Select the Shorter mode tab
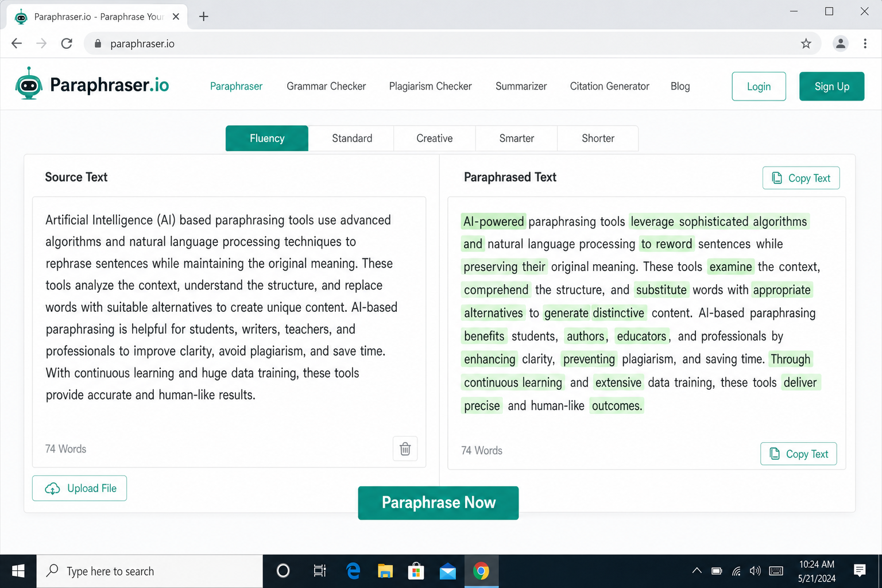The width and height of the screenshot is (882, 588). 598,138
